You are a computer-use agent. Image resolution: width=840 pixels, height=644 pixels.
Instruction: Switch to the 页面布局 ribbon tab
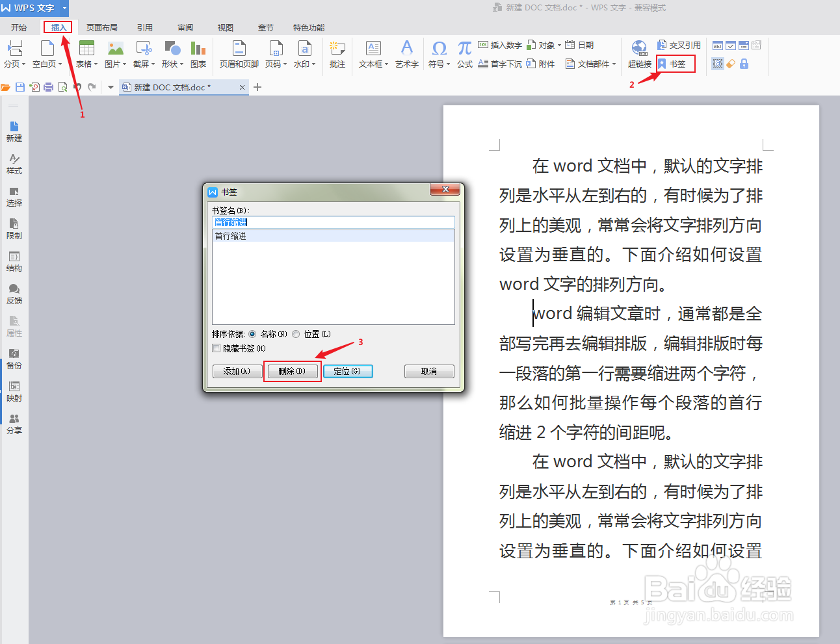(x=101, y=27)
